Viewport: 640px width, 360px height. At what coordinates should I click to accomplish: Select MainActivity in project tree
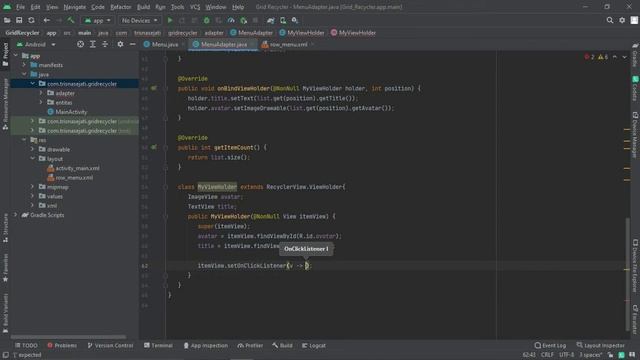pos(71,112)
